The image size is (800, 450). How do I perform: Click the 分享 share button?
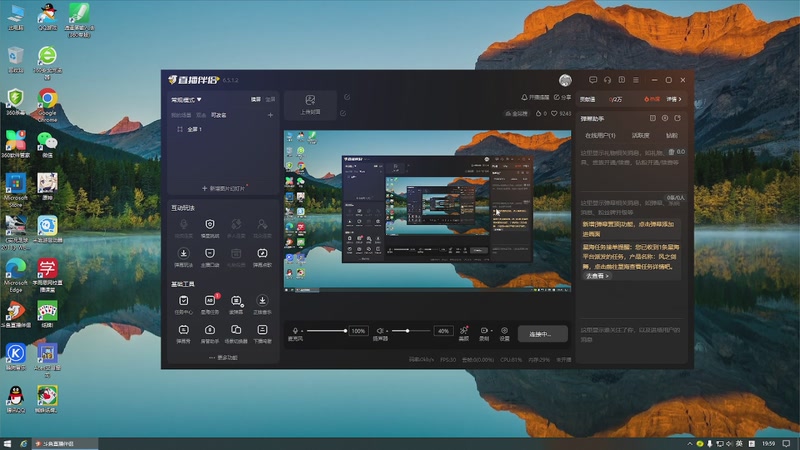click(562, 97)
